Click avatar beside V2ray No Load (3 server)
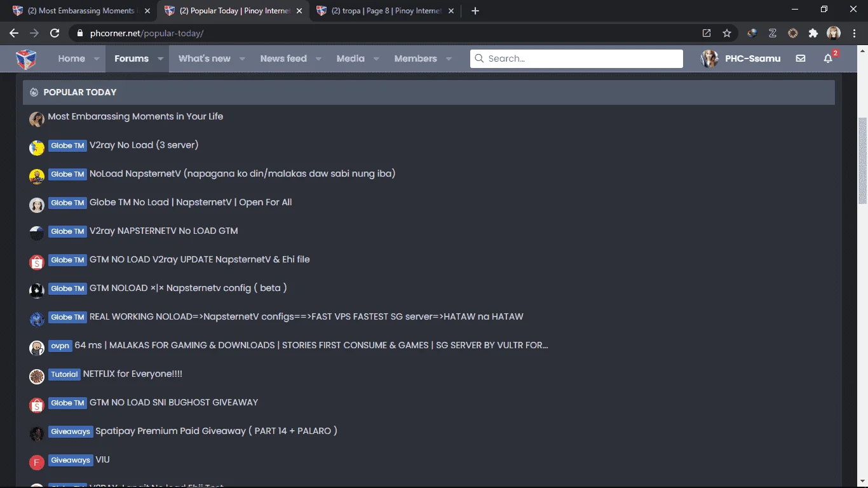The image size is (868, 488). click(37, 147)
